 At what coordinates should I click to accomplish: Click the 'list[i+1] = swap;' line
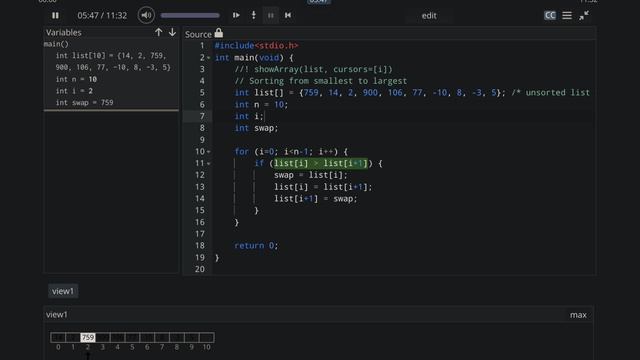coord(316,199)
